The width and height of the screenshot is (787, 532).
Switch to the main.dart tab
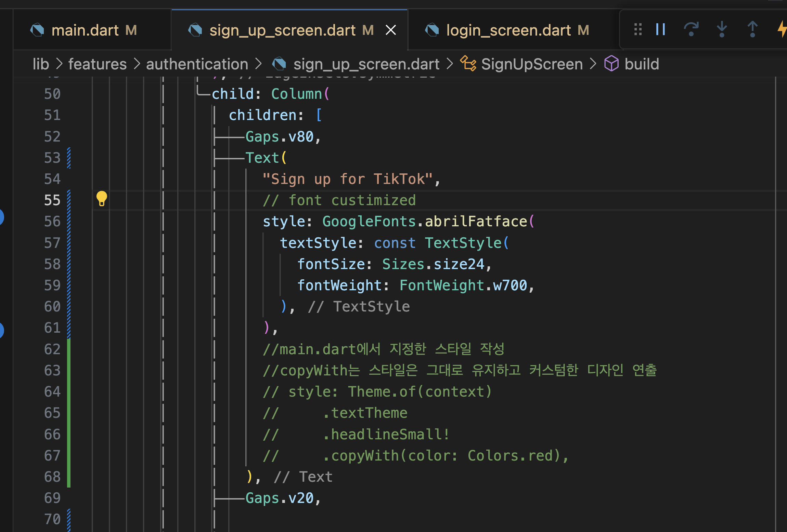click(85, 30)
